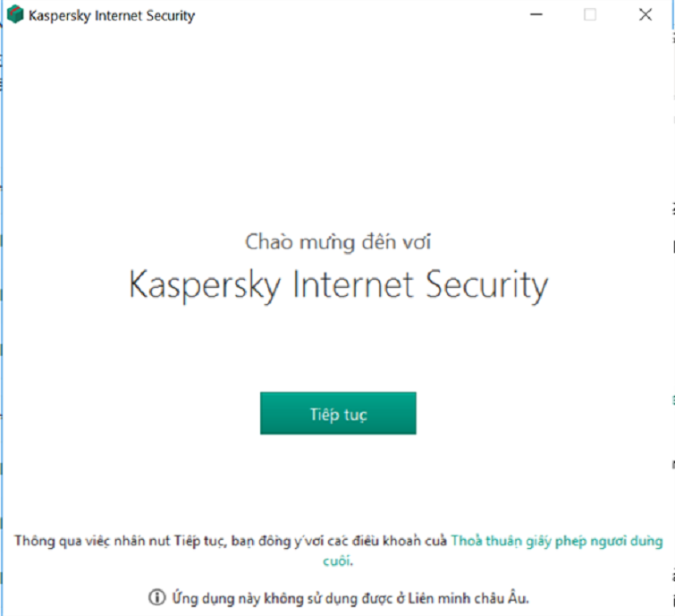Click the "cuối." link text on second line

point(337,561)
